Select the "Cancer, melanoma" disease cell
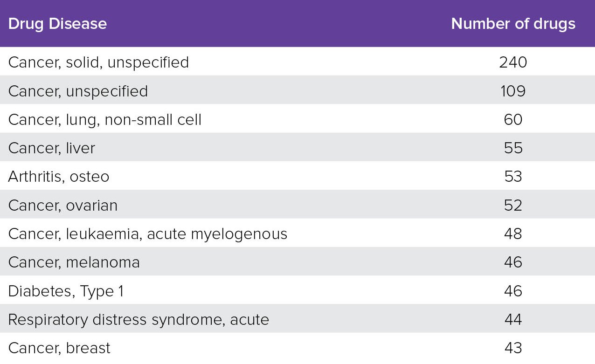 pos(74,262)
